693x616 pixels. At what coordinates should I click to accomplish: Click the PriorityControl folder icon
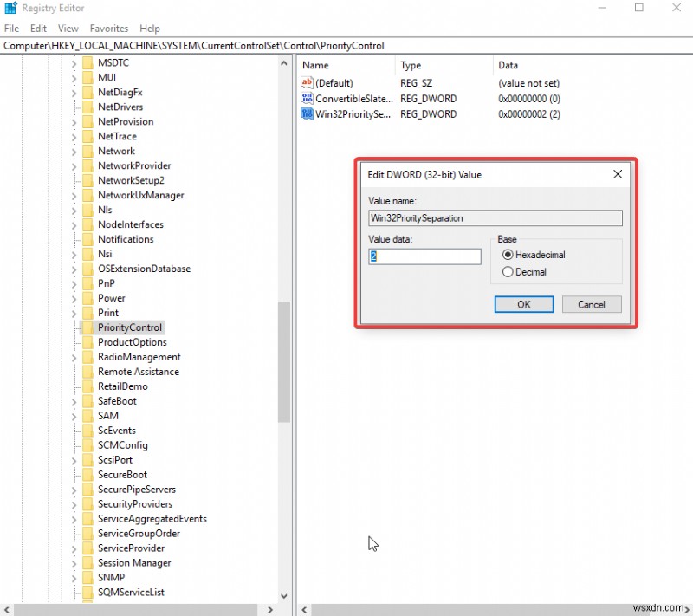pyautogui.click(x=87, y=327)
